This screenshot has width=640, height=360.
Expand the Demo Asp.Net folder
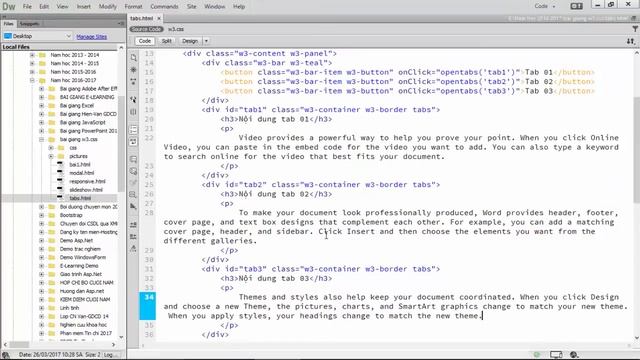41,240
